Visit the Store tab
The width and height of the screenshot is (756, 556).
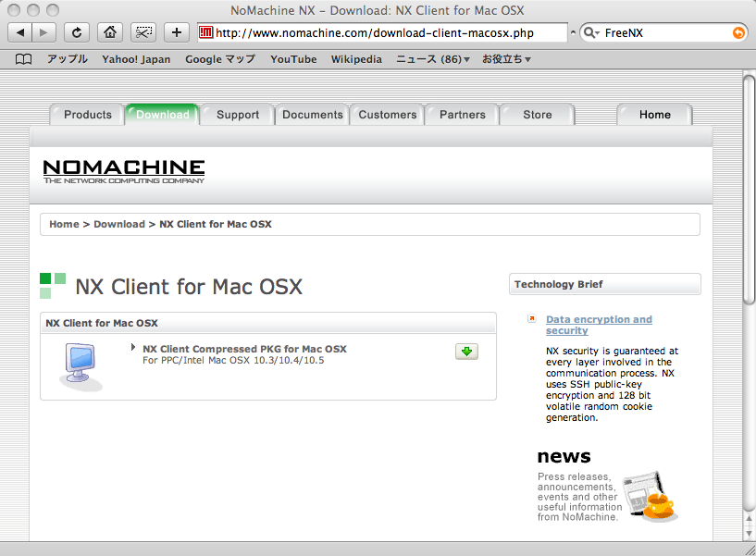click(x=538, y=115)
